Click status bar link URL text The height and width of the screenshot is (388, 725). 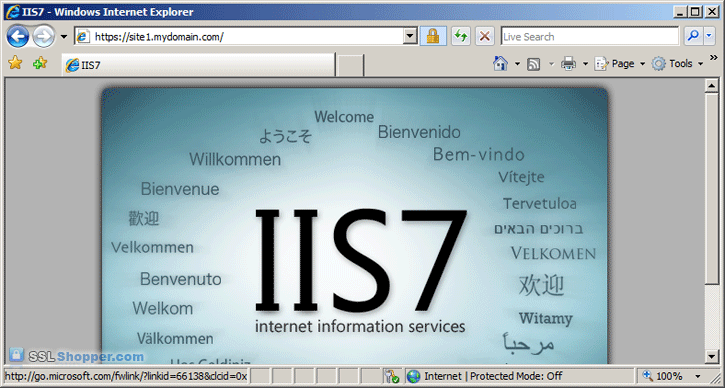coord(126,376)
